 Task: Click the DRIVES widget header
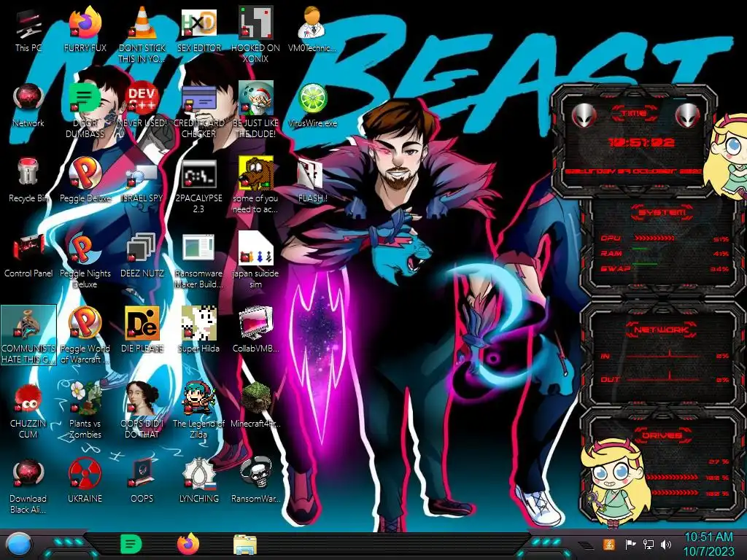[x=662, y=435]
